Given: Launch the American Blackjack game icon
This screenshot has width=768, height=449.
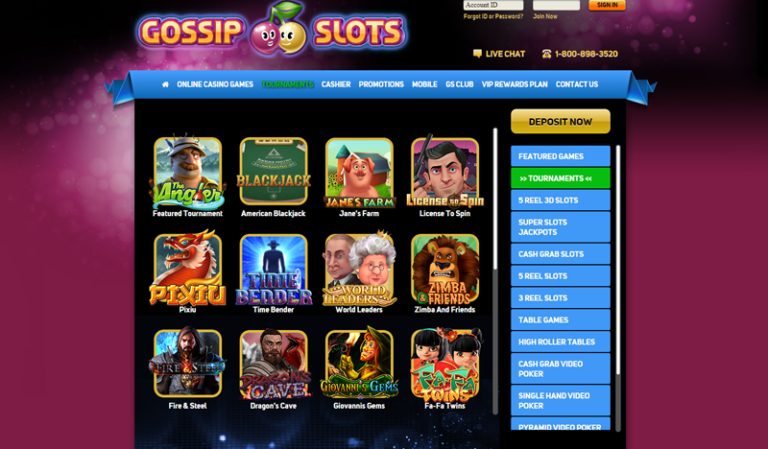Looking at the screenshot, I should pos(273,171).
